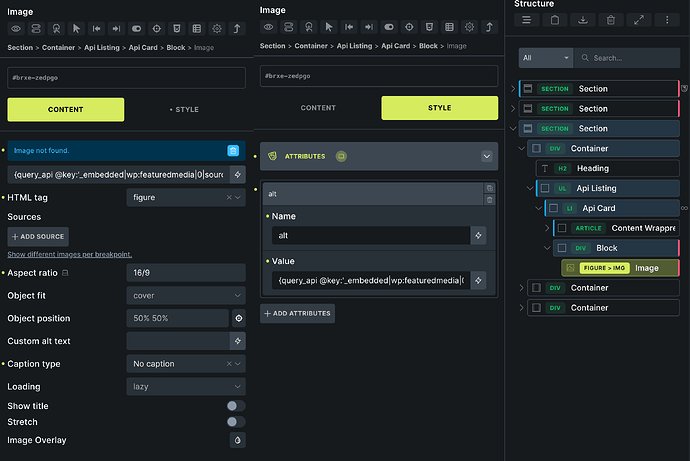Expand the Content Wrapper article item
Image resolution: width=690 pixels, height=461 pixels.
click(547, 228)
